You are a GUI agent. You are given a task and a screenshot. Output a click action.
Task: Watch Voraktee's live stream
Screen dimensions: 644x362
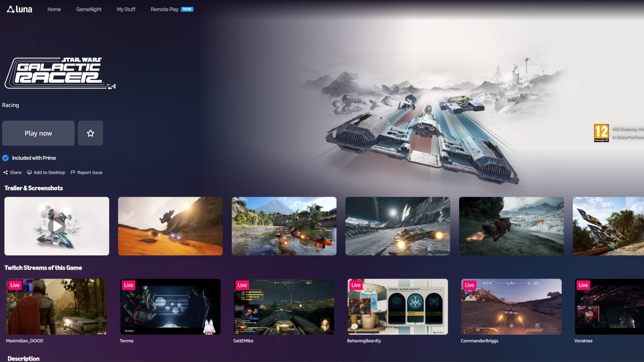[609, 307]
